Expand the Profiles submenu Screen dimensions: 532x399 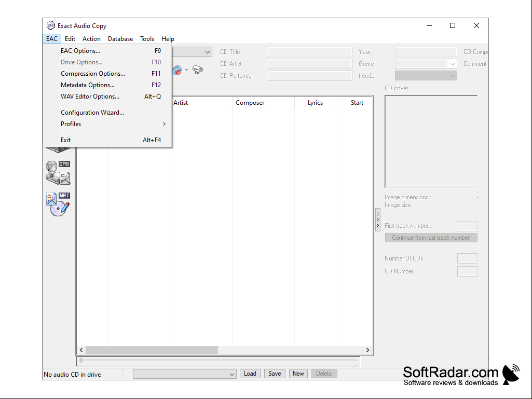[107, 124]
